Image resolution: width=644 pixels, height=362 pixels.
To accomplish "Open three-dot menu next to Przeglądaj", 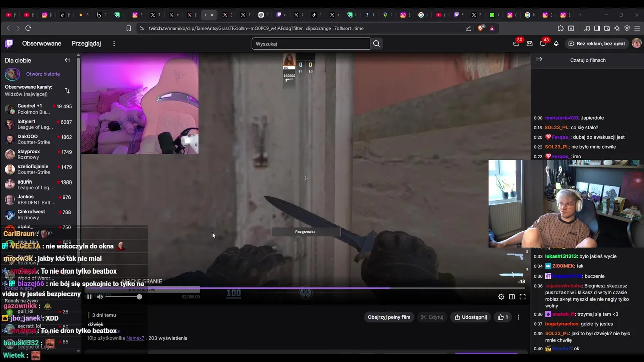I will pyautogui.click(x=114, y=44).
